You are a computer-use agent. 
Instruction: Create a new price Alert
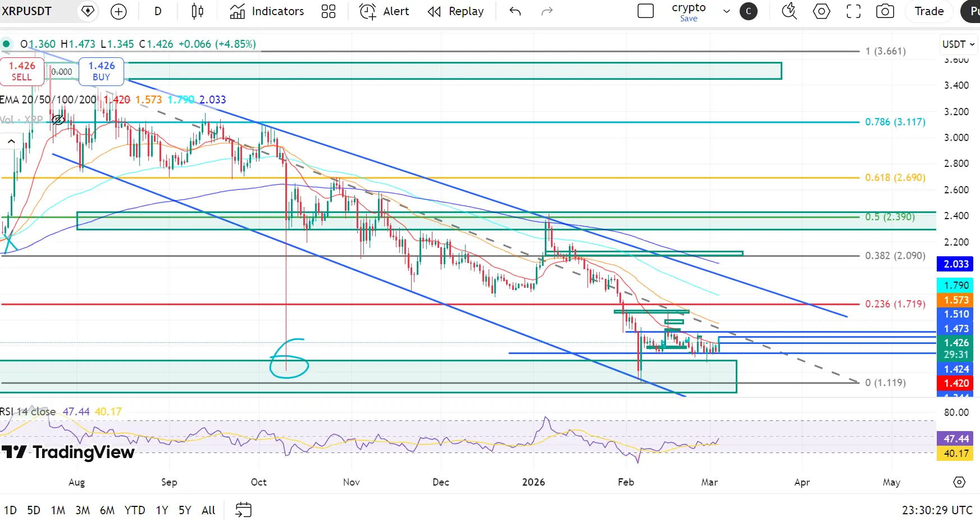click(x=384, y=11)
